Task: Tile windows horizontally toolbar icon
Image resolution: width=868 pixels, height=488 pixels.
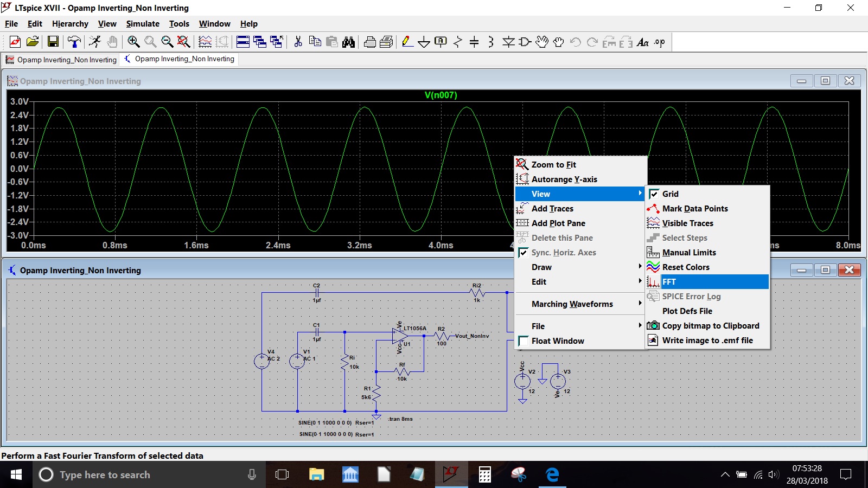Action: click(243, 42)
